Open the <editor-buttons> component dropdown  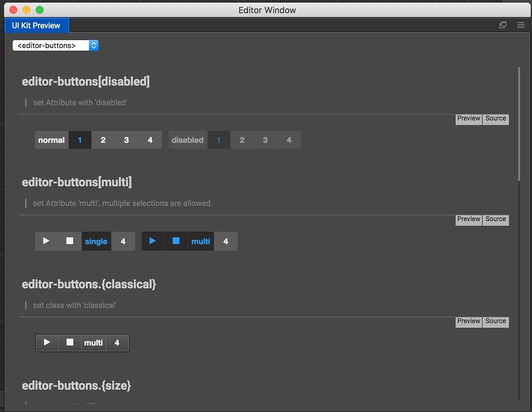55,45
